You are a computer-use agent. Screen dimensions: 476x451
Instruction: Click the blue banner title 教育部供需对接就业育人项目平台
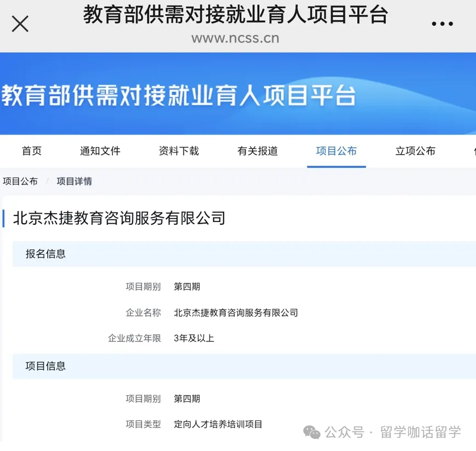pos(178,95)
